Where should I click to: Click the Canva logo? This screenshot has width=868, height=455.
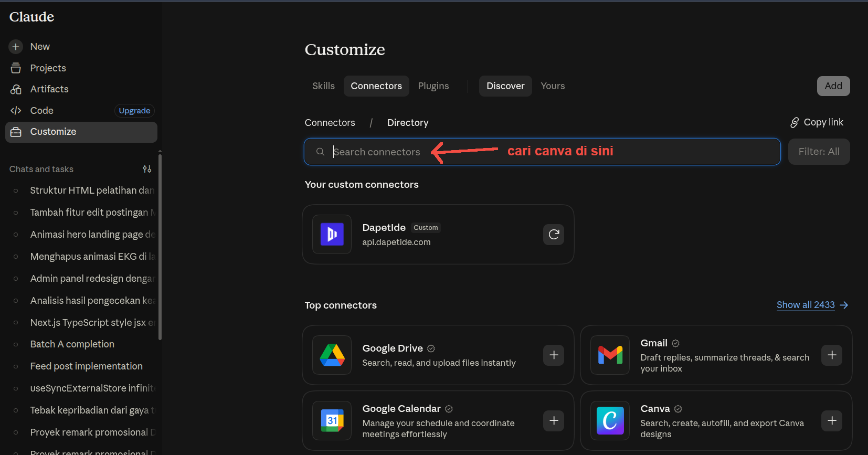coord(610,421)
